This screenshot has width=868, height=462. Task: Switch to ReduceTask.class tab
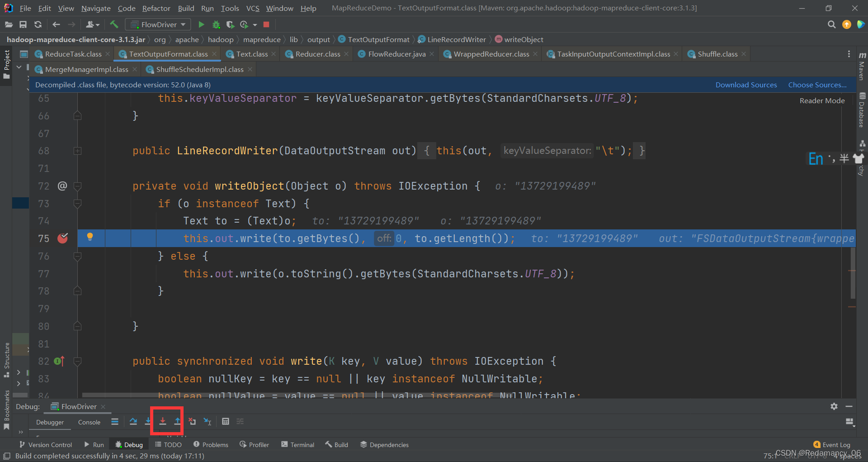tap(73, 54)
